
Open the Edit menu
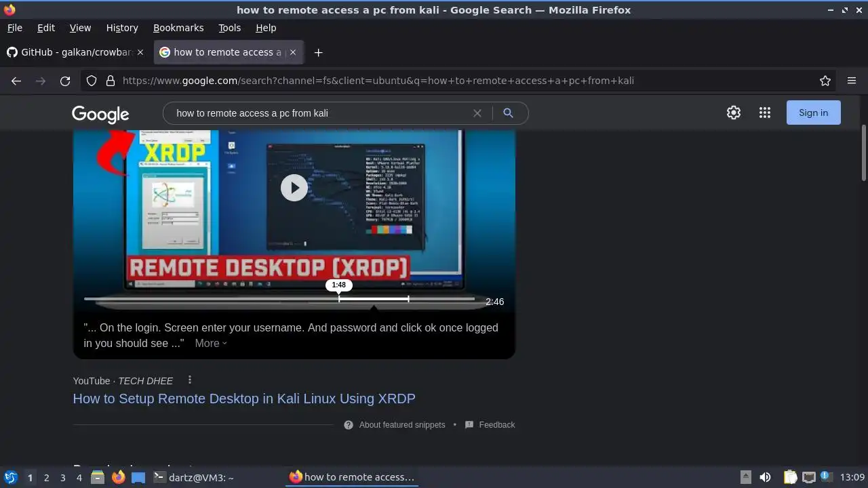click(x=46, y=28)
